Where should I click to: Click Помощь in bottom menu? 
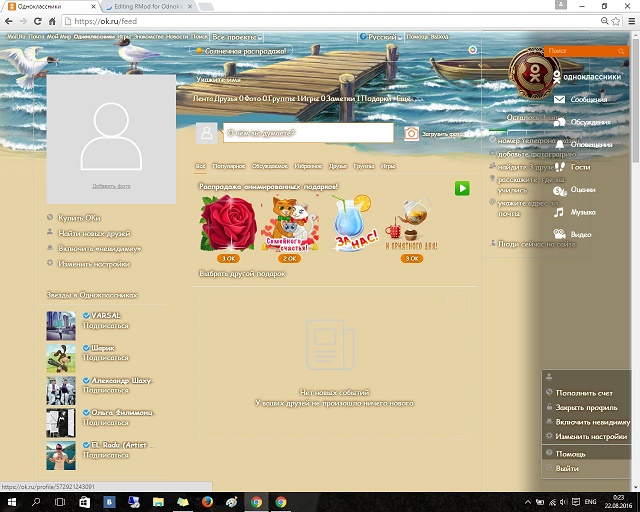(570, 454)
